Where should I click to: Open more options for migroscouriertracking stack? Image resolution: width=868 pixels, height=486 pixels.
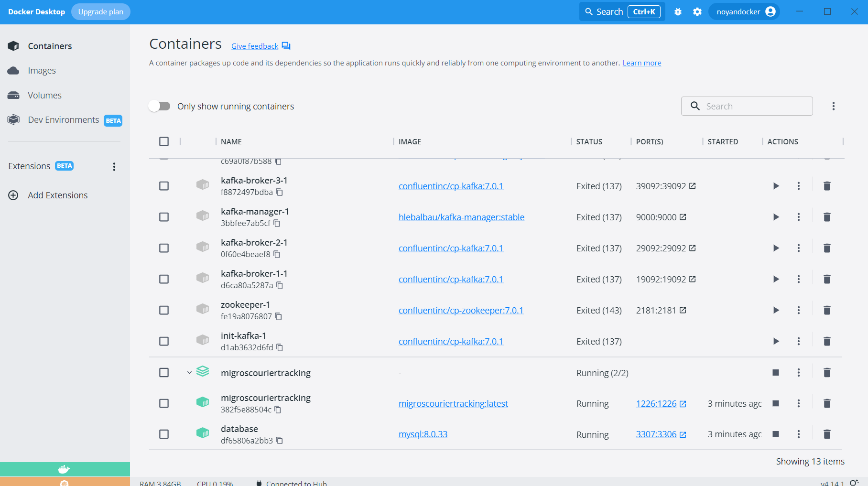pos(798,372)
